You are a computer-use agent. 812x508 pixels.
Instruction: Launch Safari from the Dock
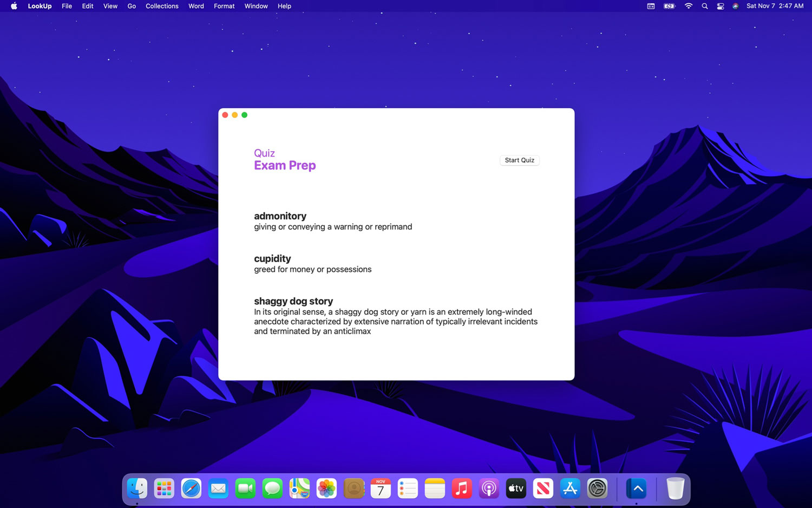(191, 489)
